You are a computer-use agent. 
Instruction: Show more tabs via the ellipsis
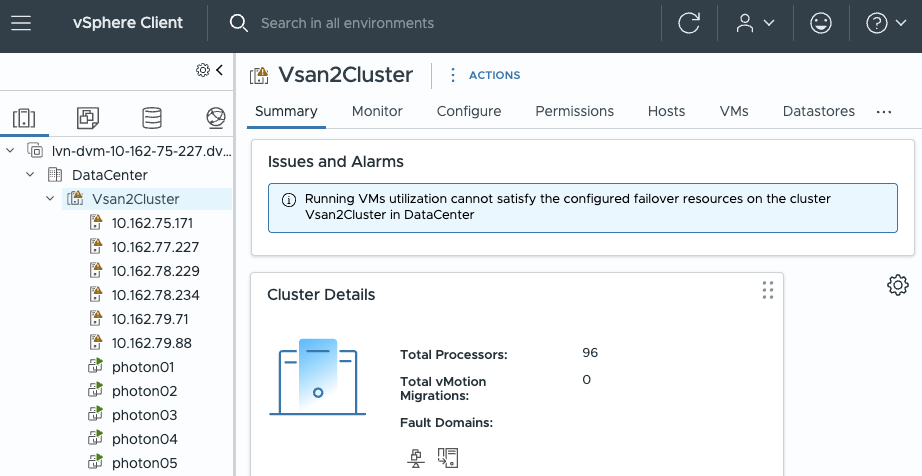[x=883, y=112]
